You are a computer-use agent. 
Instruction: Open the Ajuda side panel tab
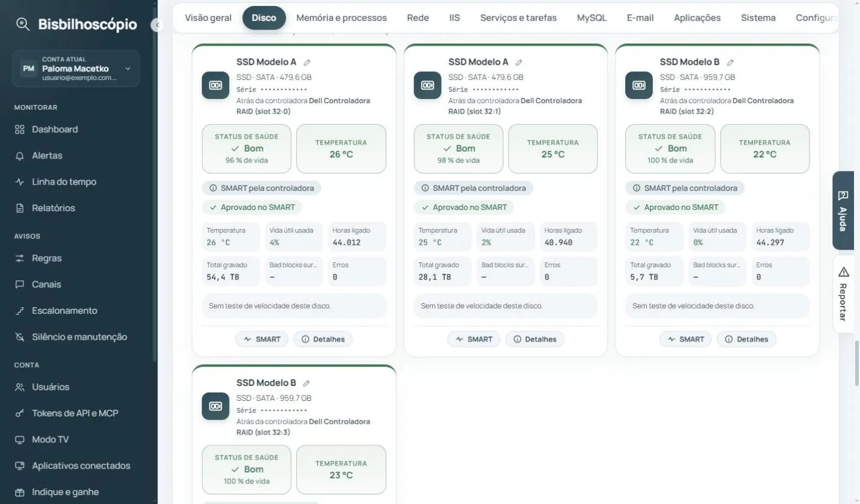pyautogui.click(x=843, y=211)
